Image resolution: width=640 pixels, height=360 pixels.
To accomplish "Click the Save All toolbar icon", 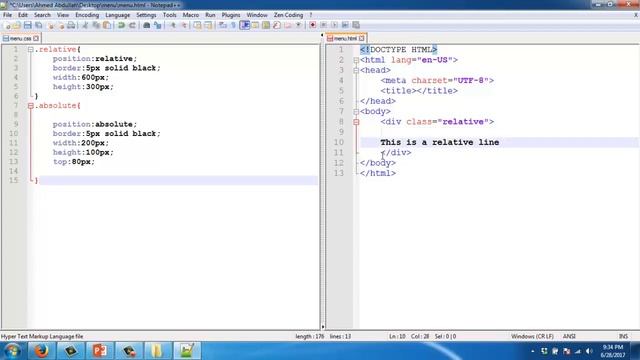I will (38, 25).
